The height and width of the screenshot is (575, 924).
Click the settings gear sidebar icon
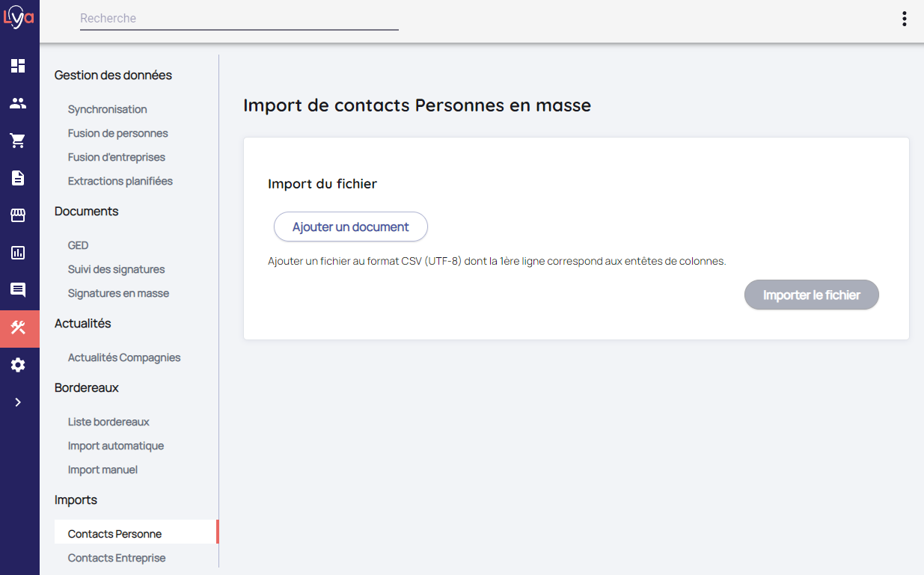tap(18, 365)
